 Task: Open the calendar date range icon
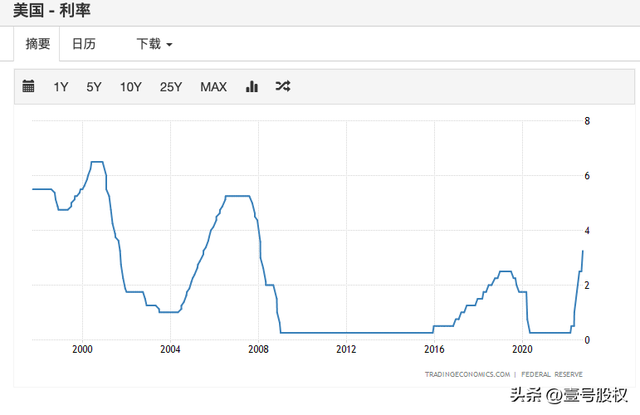tap(28, 86)
